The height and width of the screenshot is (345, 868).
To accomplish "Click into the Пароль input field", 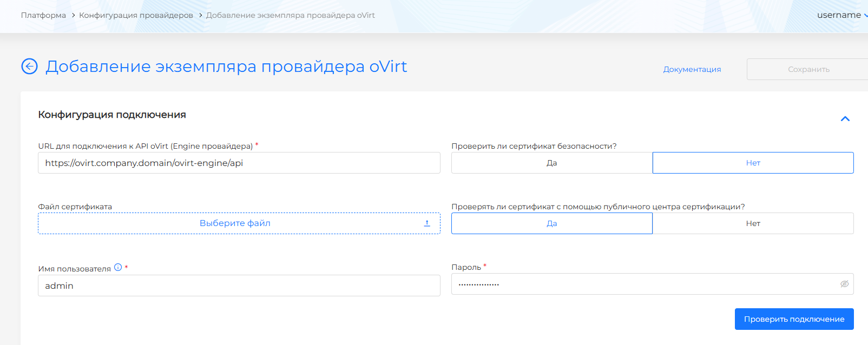I will pos(644,284).
